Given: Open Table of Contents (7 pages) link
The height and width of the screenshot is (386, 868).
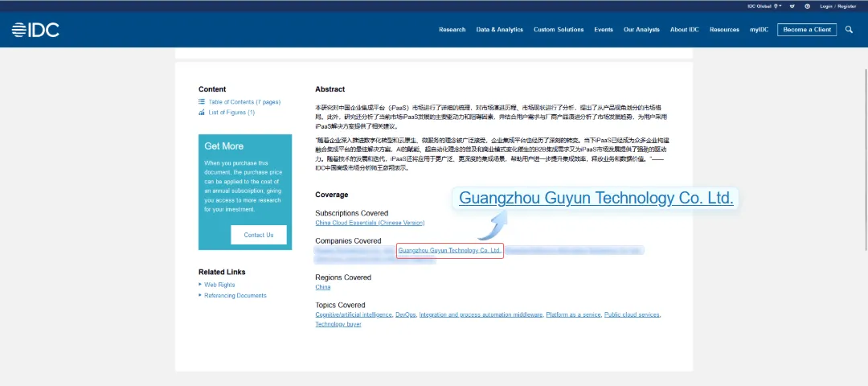Looking at the screenshot, I should click(x=244, y=102).
